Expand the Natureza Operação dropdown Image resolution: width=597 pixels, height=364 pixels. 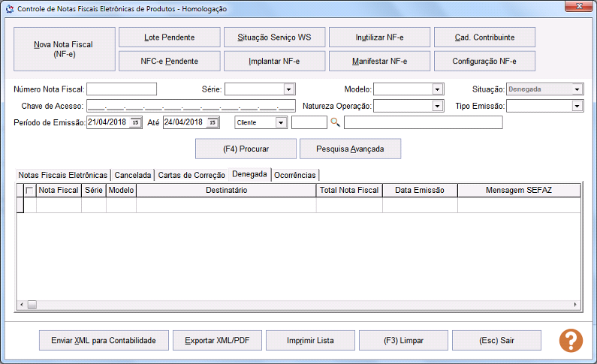click(x=438, y=106)
